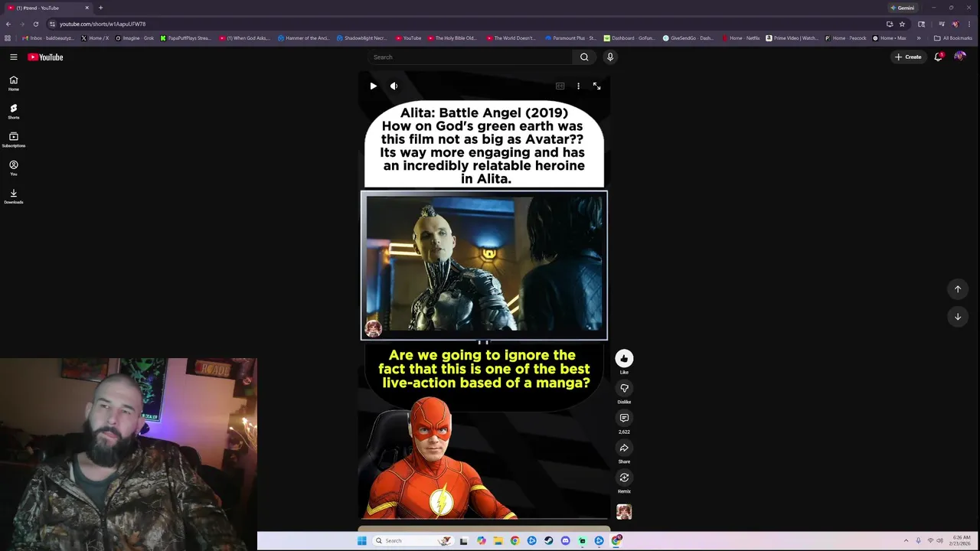The image size is (980, 551).
Task: Expand the bookmarks overflow chevron
Action: pos(919,38)
